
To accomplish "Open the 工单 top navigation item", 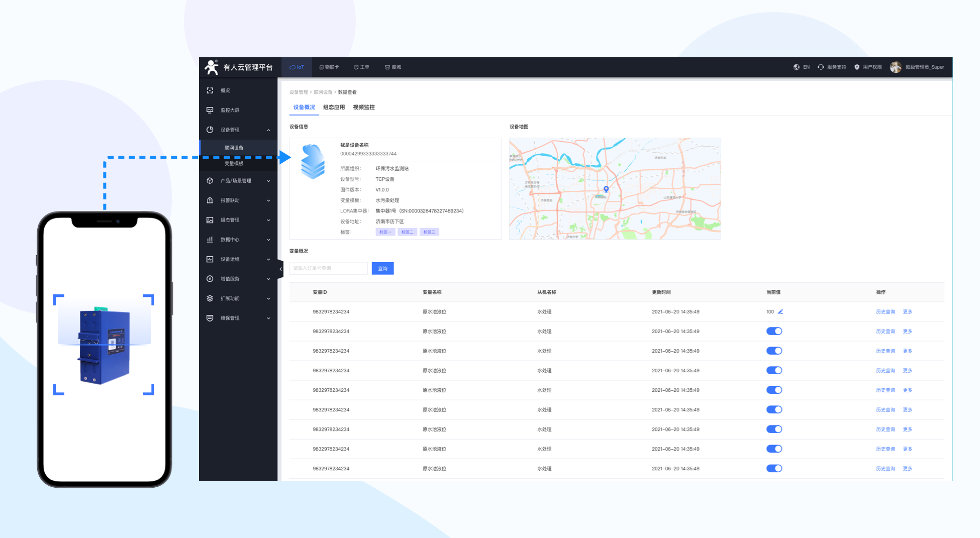I will [362, 67].
